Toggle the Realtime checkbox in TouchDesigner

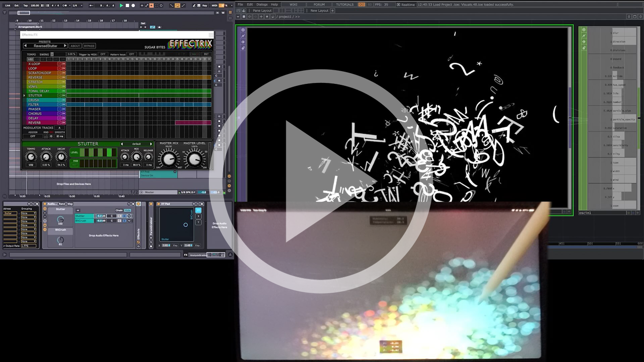point(398,5)
